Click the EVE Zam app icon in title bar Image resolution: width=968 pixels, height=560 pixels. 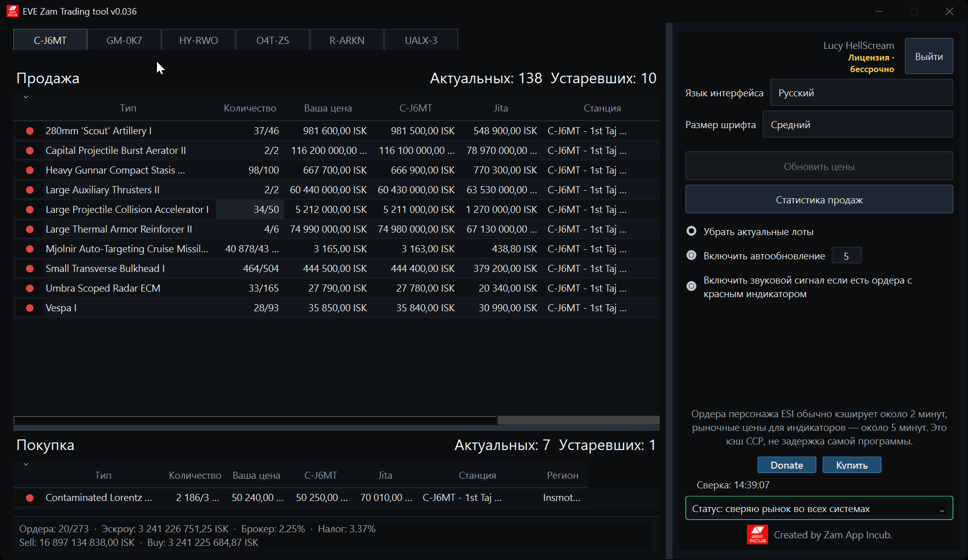click(x=13, y=11)
